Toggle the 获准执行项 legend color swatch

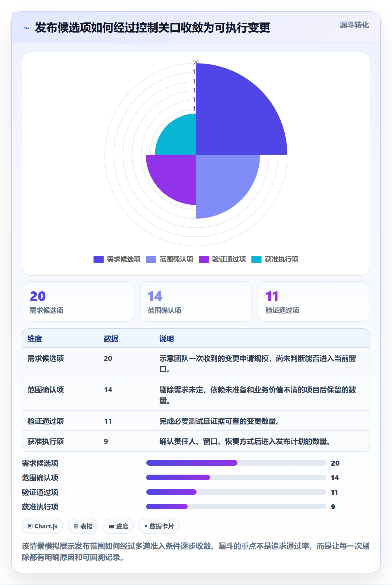coord(256,259)
